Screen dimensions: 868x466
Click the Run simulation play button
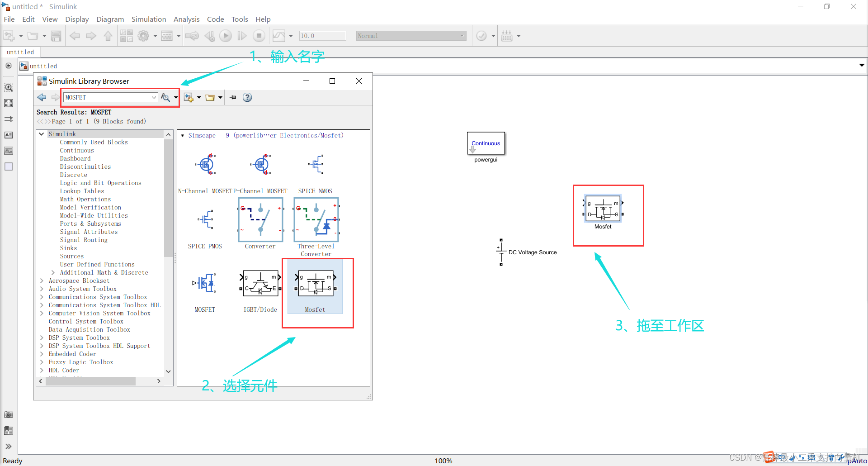click(226, 36)
